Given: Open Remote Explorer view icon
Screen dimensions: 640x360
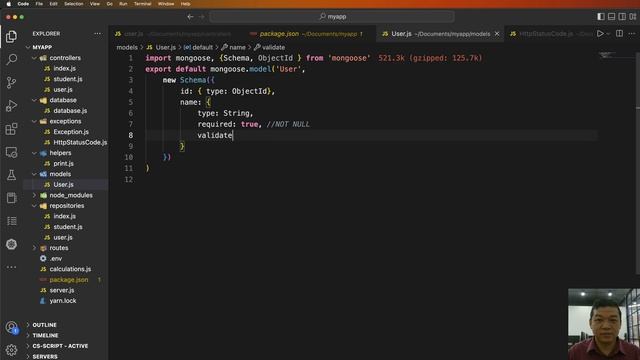Looking at the screenshot, I should point(11,152).
